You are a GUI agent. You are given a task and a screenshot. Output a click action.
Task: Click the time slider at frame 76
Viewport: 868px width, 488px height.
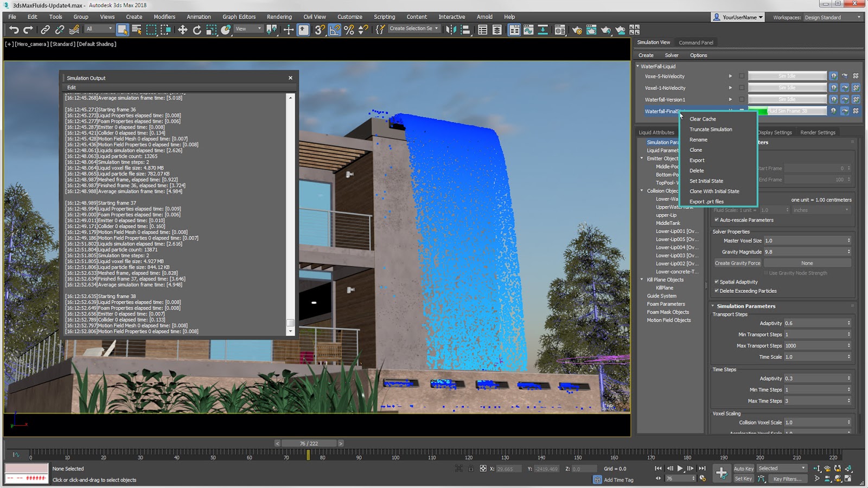point(308,456)
